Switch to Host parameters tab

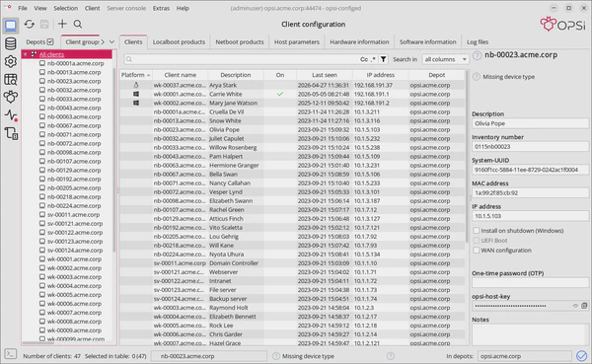[296, 41]
